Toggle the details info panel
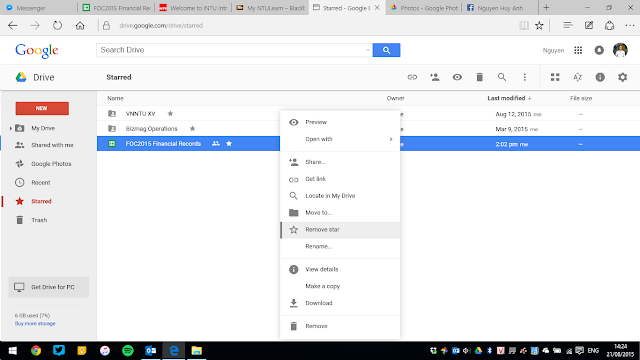The image size is (640, 360). coord(600,77)
